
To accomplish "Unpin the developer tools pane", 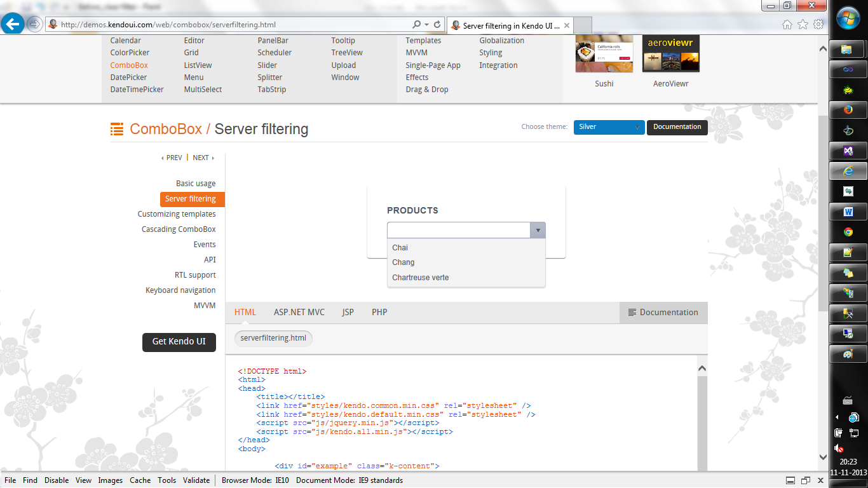I will point(806,480).
